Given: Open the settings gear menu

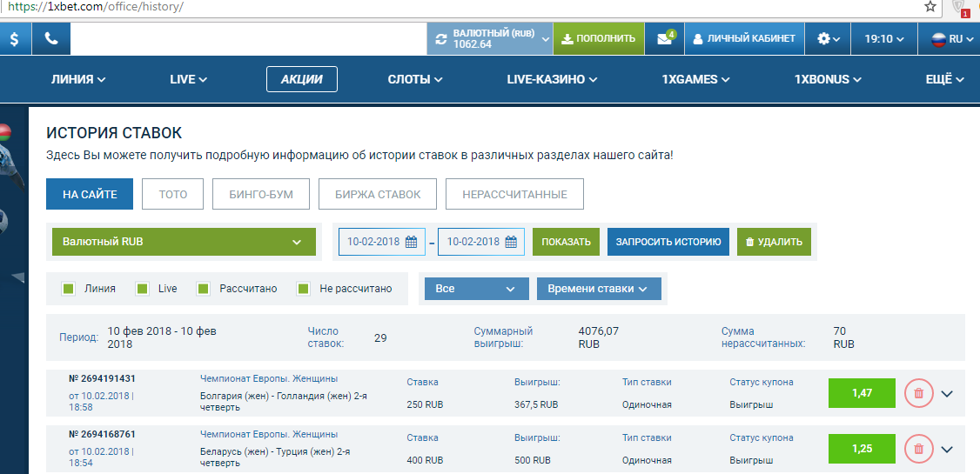Looking at the screenshot, I should click(x=829, y=39).
